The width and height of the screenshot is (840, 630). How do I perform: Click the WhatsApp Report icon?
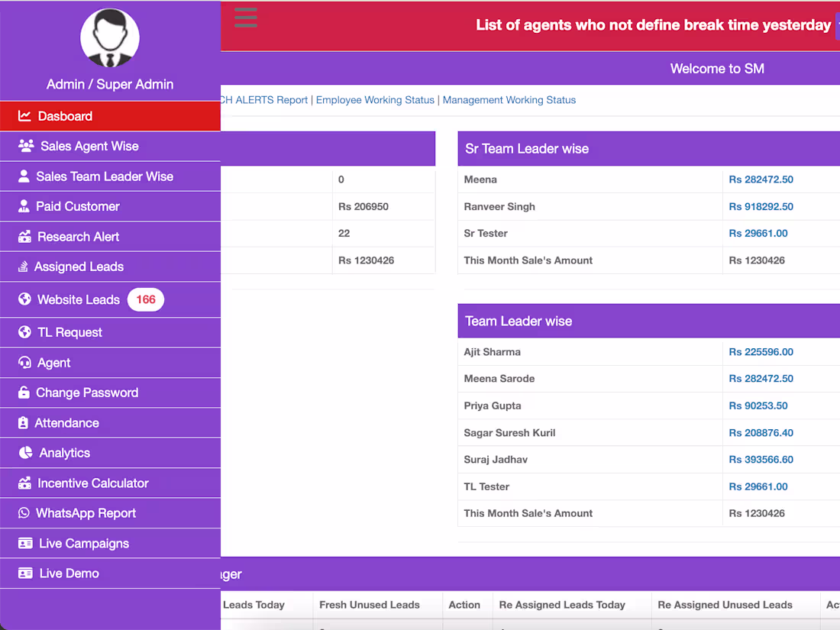click(x=24, y=513)
